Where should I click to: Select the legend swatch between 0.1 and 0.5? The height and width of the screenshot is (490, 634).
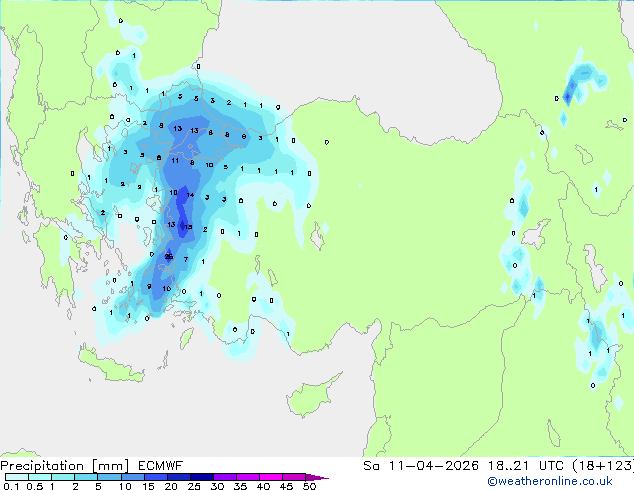(17, 477)
